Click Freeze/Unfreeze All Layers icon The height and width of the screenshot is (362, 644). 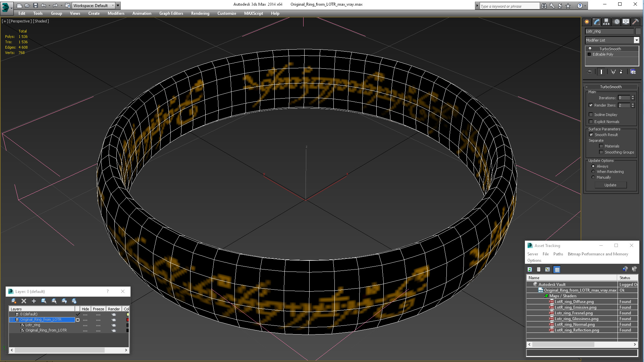click(74, 301)
